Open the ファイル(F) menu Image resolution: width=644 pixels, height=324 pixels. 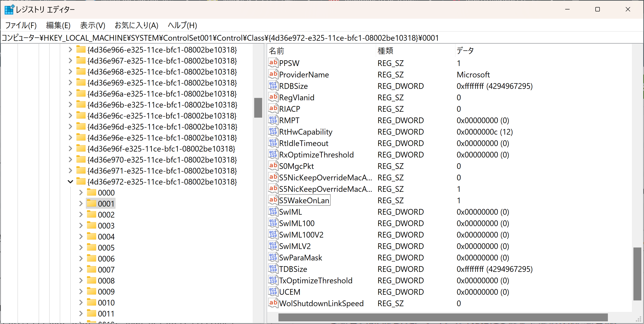pyautogui.click(x=21, y=25)
